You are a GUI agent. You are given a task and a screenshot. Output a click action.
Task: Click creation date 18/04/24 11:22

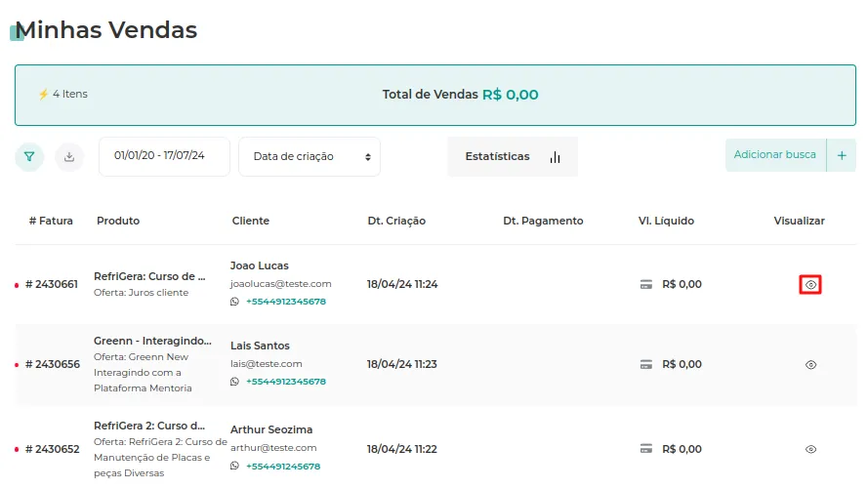(x=401, y=449)
